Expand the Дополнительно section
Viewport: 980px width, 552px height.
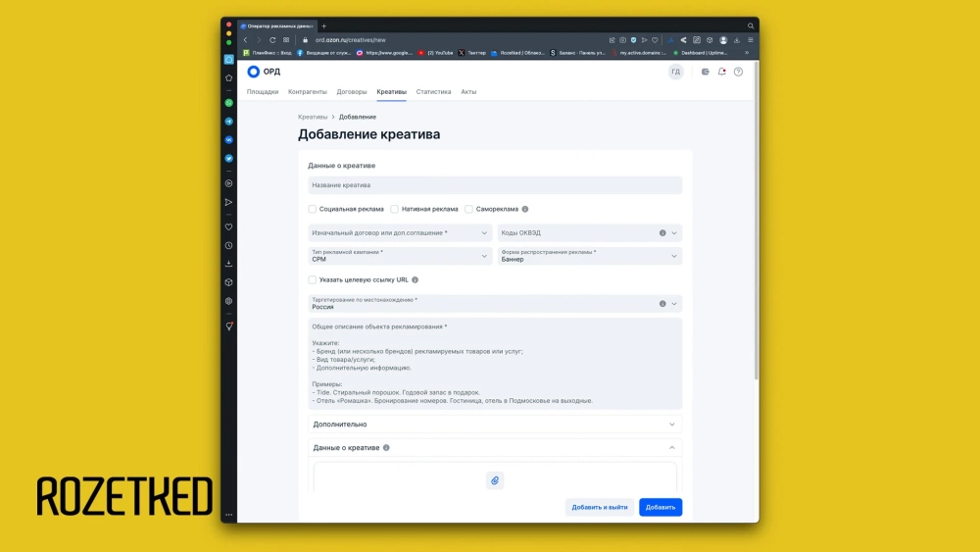click(x=494, y=425)
